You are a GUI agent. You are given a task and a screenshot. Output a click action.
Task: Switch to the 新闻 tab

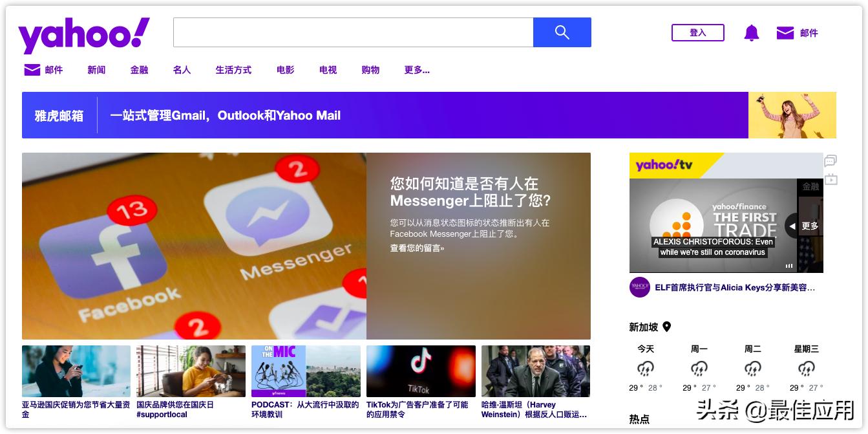(96, 70)
